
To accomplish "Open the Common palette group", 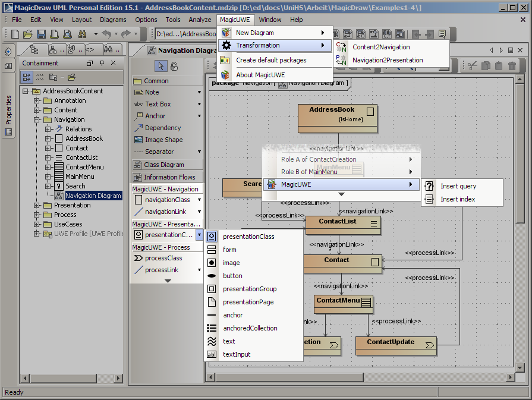I will coord(167,81).
